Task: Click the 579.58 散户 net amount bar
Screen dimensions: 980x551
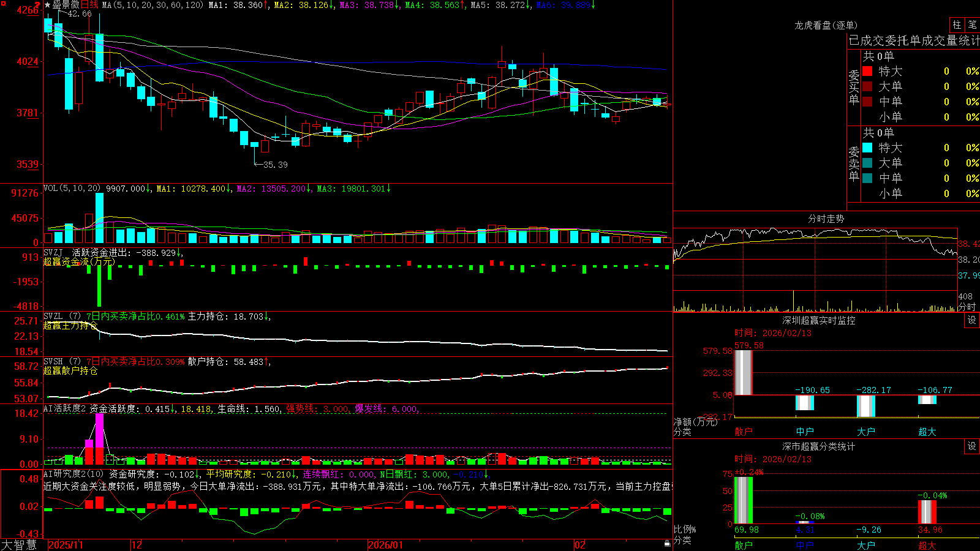Action: click(x=744, y=372)
